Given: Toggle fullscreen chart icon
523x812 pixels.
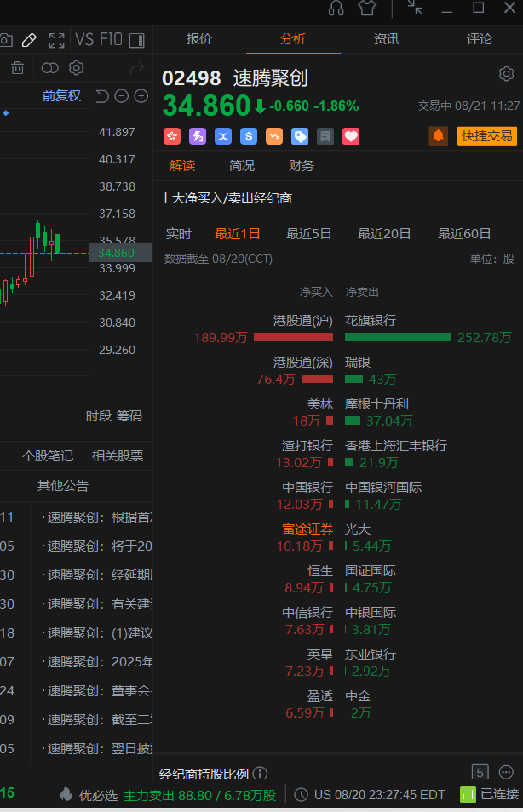Looking at the screenshot, I should point(56,40).
